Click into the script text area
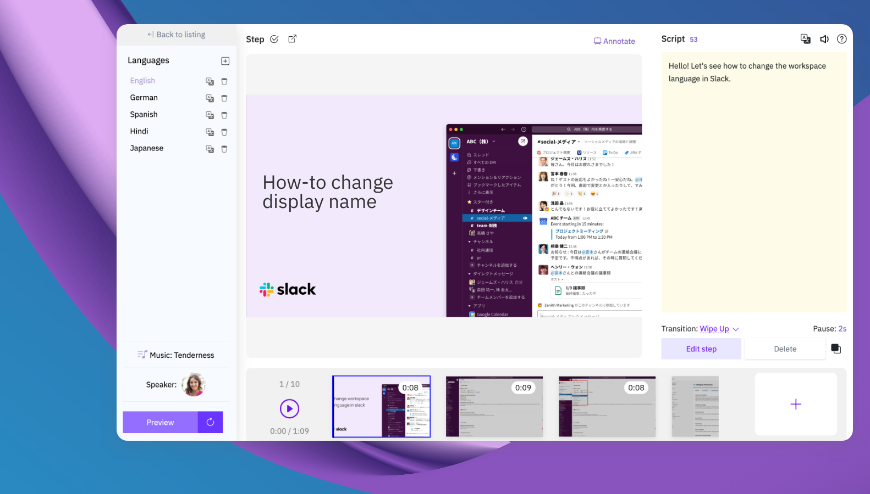870x494 pixels. click(753, 182)
